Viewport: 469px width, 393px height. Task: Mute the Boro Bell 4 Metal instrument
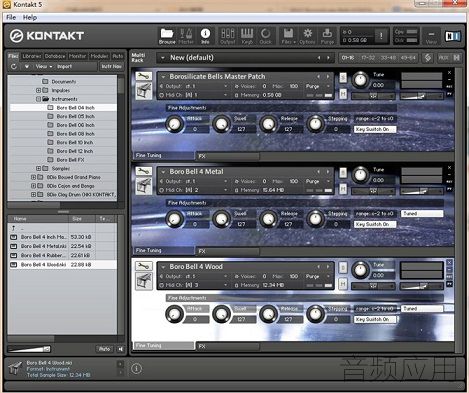343,189
